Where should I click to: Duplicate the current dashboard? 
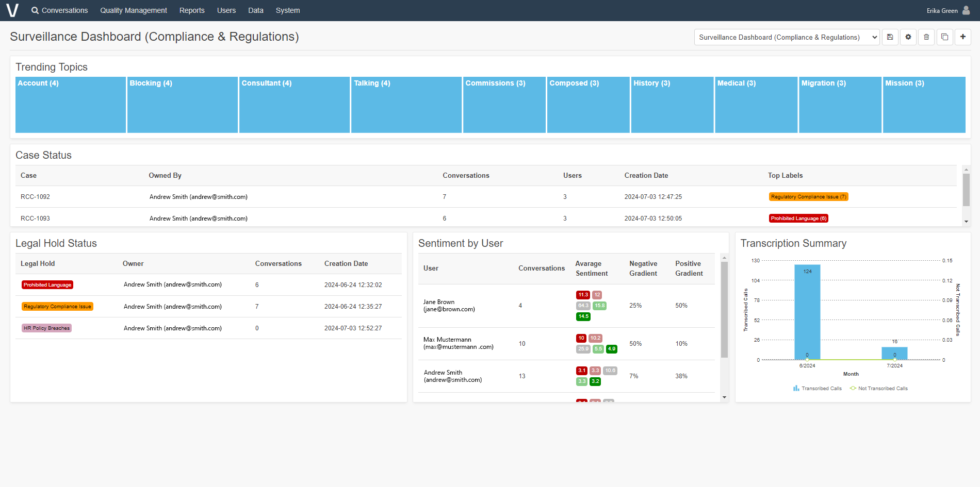[944, 37]
